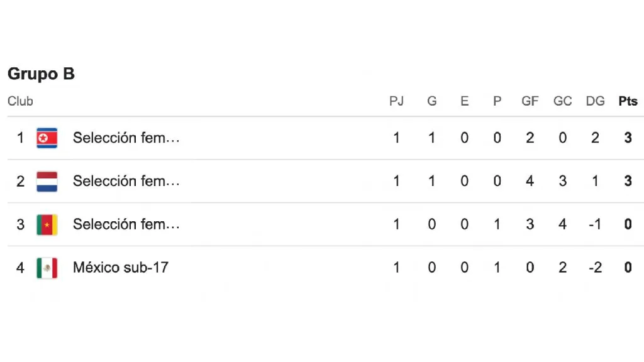Click México sub-17's points value

click(628, 268)
